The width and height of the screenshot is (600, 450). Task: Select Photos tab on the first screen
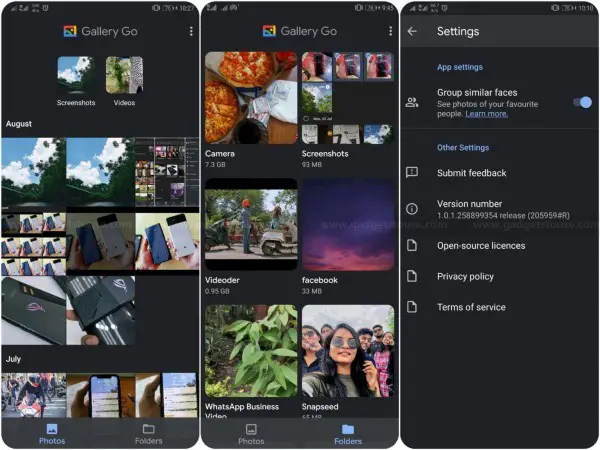tap(52, 434)
